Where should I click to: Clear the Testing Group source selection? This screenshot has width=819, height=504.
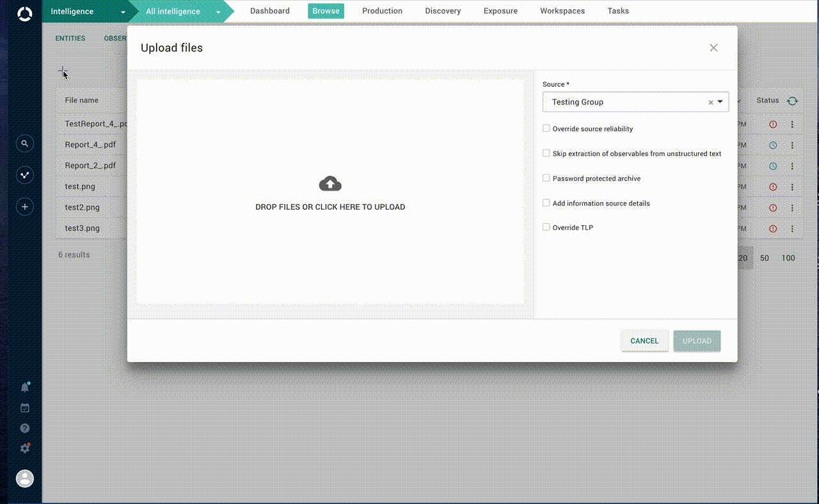point(710,102)
